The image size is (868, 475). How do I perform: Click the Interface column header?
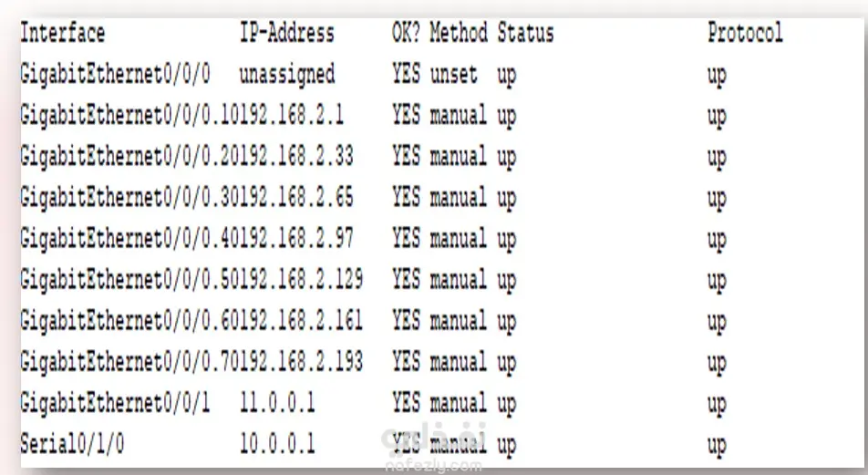pyautogui.click(x=62, y=35)
